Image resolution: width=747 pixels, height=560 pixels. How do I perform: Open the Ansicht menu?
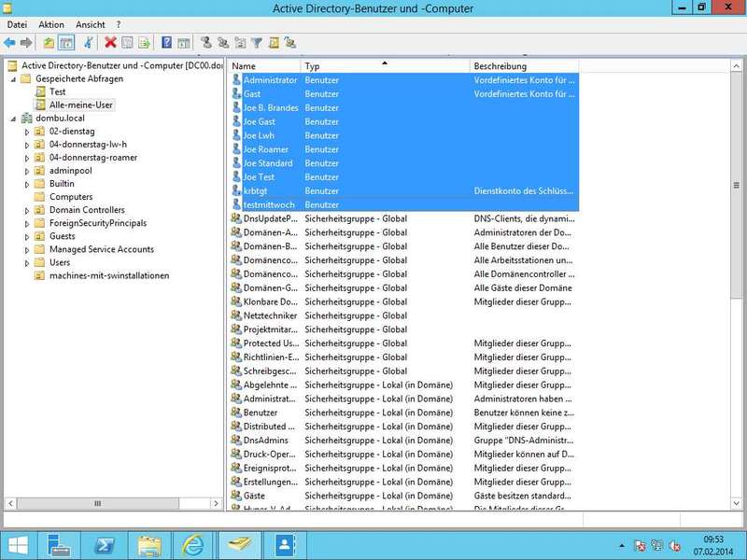click(x=91, y=24)
